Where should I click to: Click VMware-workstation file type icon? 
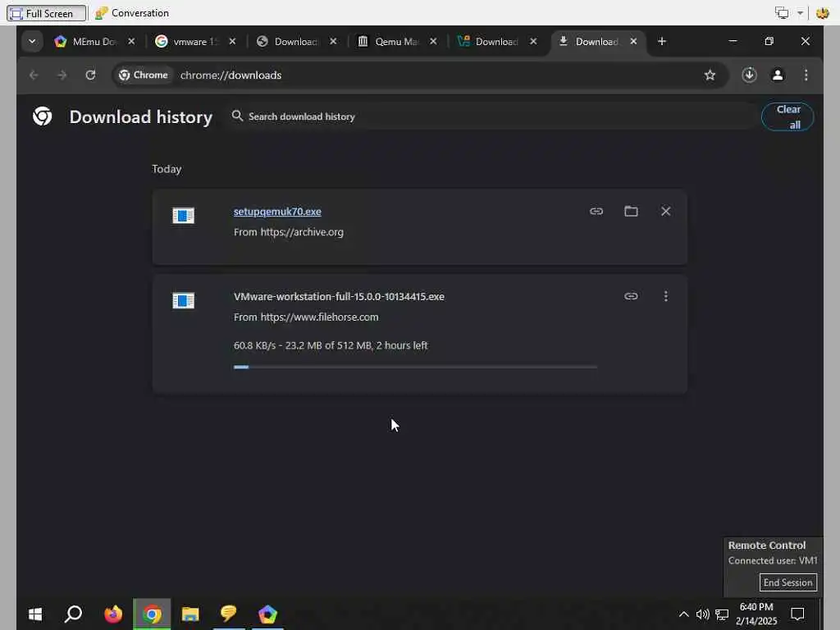pos(183,300)
